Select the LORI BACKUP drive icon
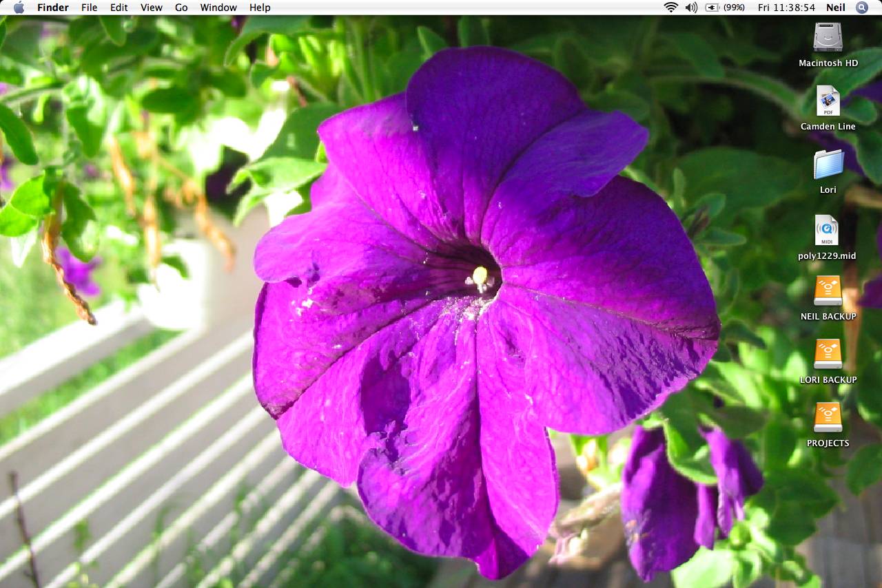The width and height of the screenshot is (882, 588). 828,354
